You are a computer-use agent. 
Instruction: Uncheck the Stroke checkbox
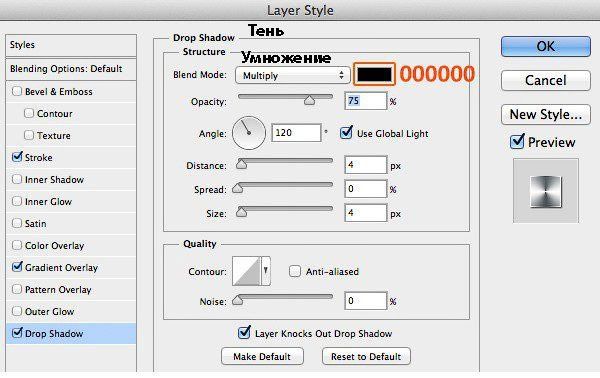pos(17,157)
